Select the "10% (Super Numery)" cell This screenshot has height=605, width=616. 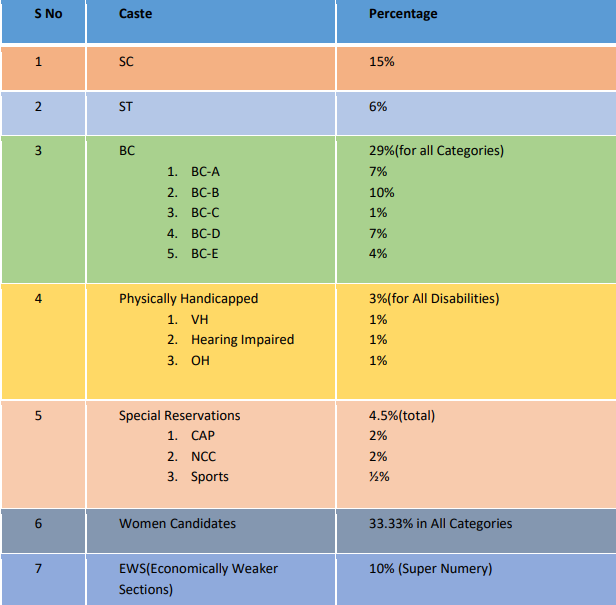point(430,569)
